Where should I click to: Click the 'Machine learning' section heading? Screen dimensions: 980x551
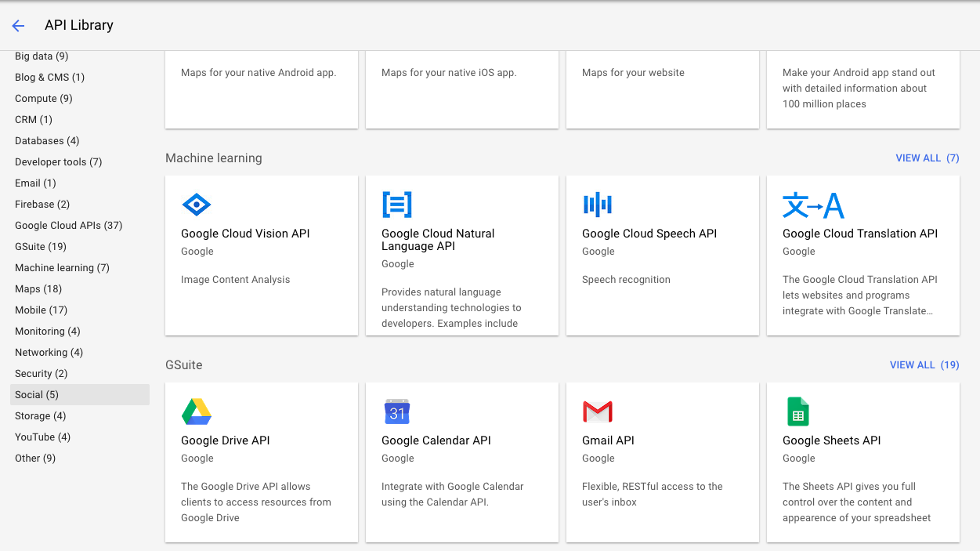[213, 158]
